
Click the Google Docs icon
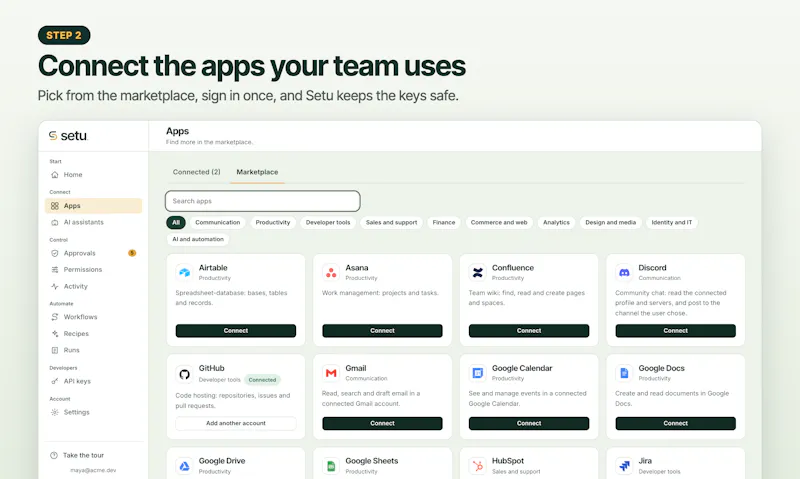tap(624, 373)
